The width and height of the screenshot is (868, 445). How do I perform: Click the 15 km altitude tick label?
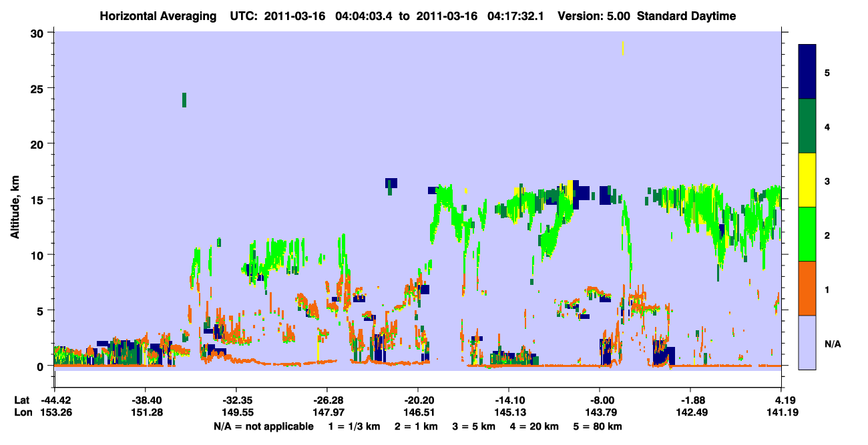tap(39, 199)
